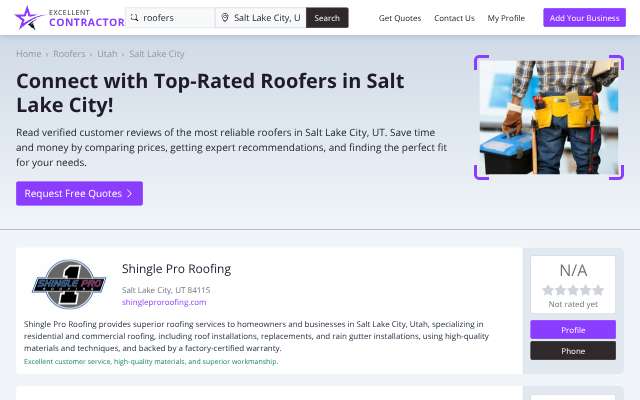Navigate to Roofers breadcrumb

point(69,54)
